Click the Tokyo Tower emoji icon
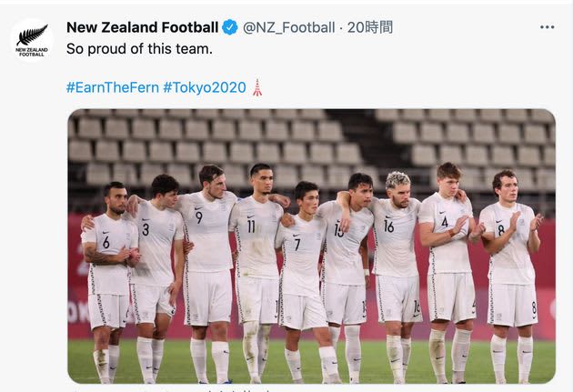The height and width of the screenshot is (392, 573). coord(257,87)
